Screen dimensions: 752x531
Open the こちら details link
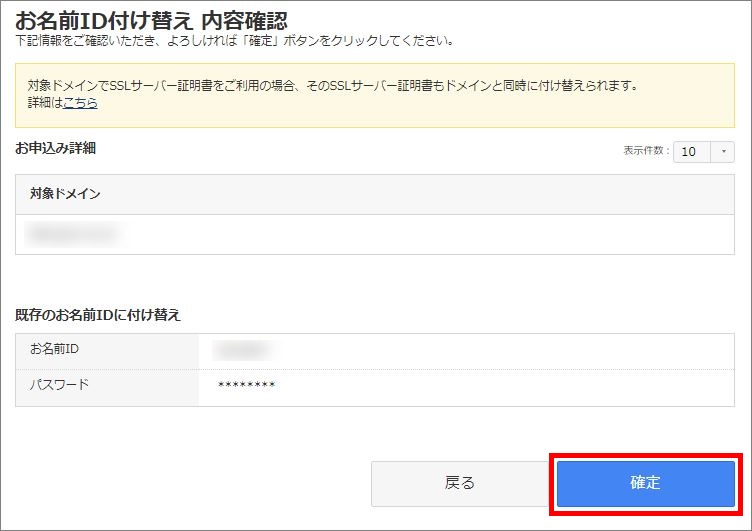80,103
